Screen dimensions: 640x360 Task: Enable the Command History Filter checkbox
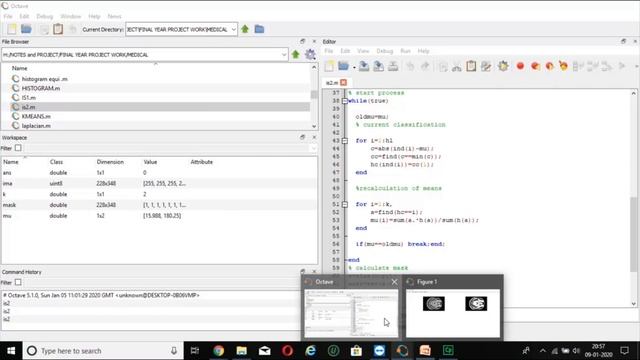[18, 282]
